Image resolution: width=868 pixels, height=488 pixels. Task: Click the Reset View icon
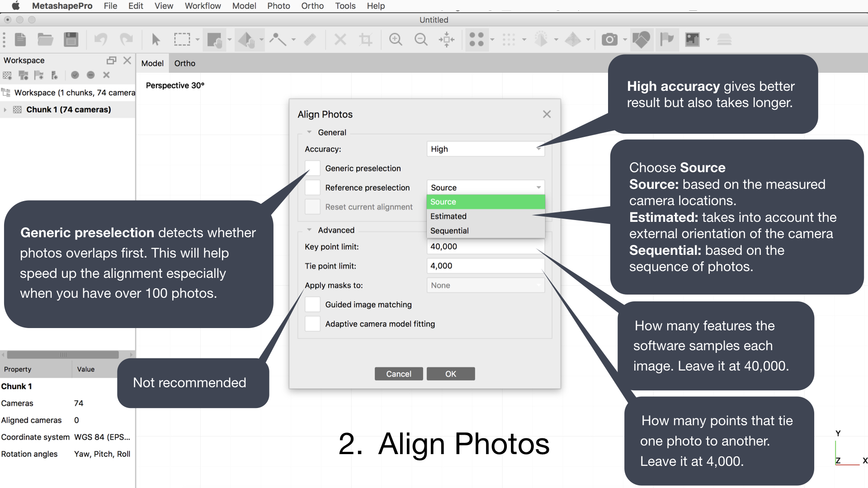[x=447, y=40]
